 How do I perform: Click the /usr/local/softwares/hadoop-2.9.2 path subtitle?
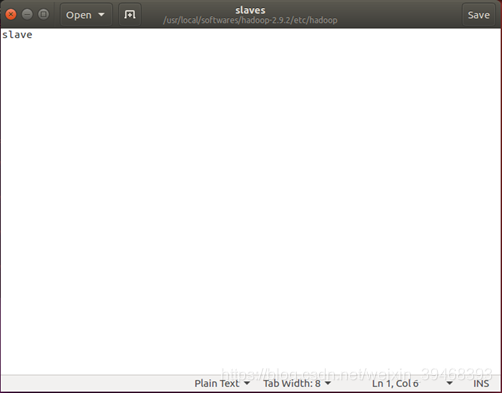(250, 20)
